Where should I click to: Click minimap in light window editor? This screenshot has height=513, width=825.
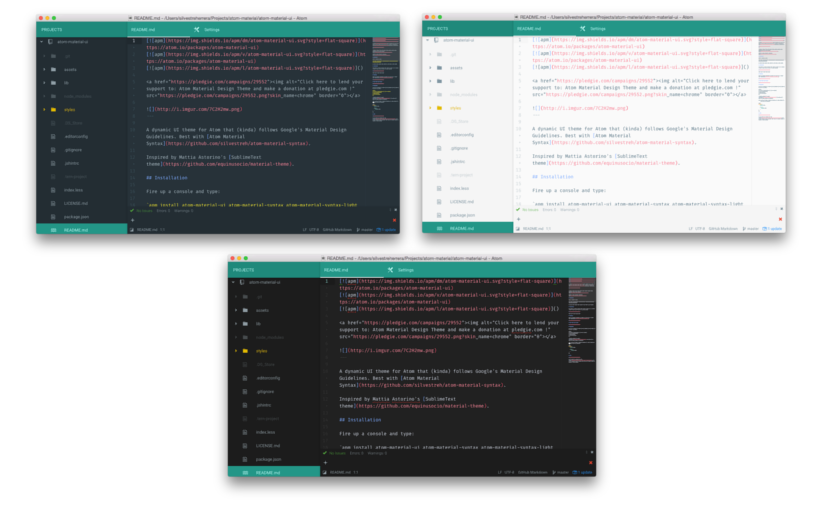click(771, 79)
